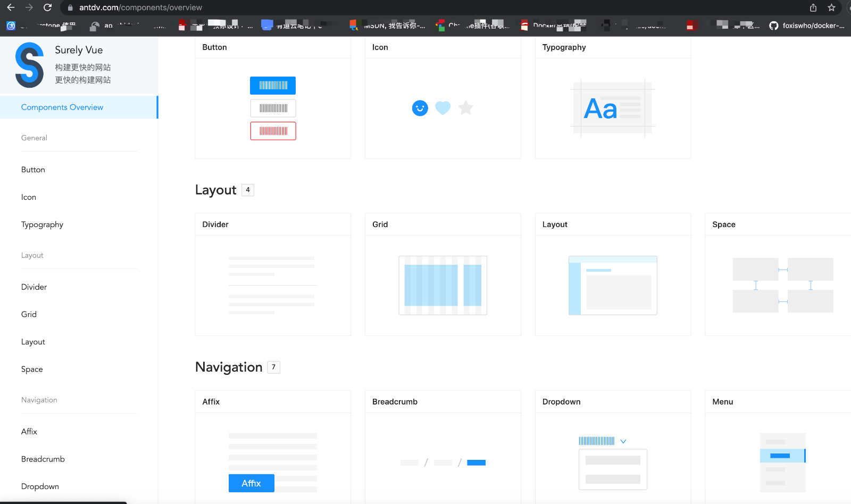This screenshot has width=851, height=504.
Task: Go back with the browser back arrow
Action: (x=11, y=7)
